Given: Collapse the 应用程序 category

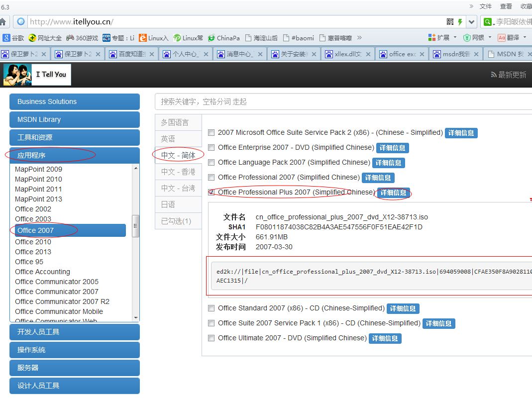Looking at the screenshot, I should coord(75,155).
